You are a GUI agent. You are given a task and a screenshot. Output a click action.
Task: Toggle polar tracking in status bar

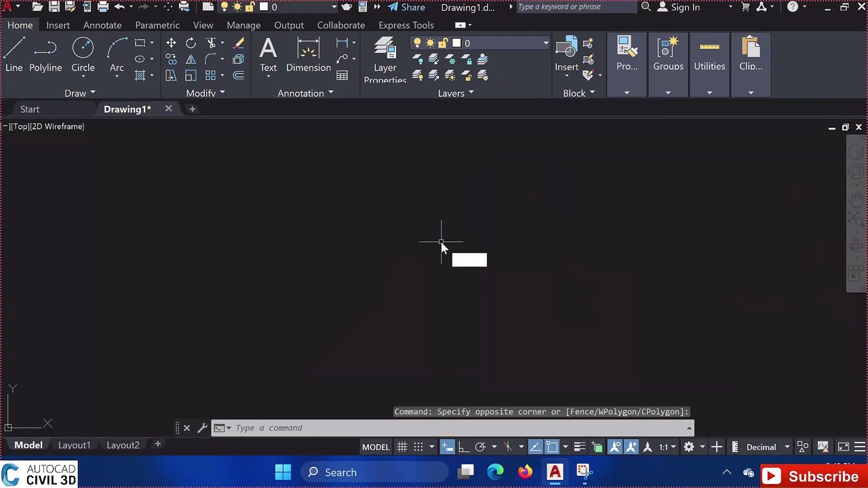coord(480,447)
